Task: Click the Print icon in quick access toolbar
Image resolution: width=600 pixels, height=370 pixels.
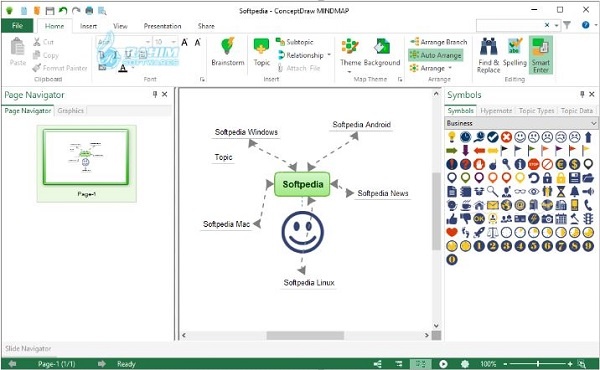Action: (89, 11)
